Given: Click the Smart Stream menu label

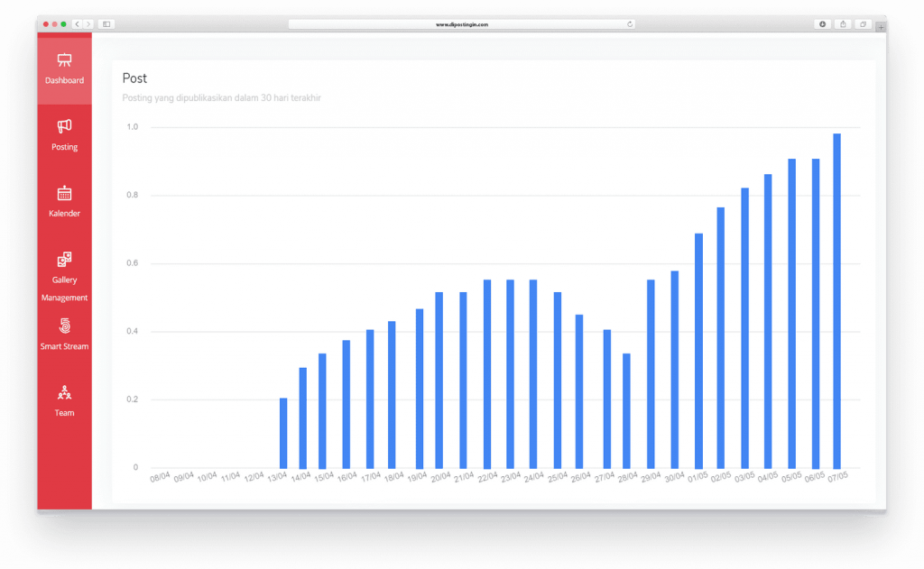Looking at the screenshot, I should 64,346.
